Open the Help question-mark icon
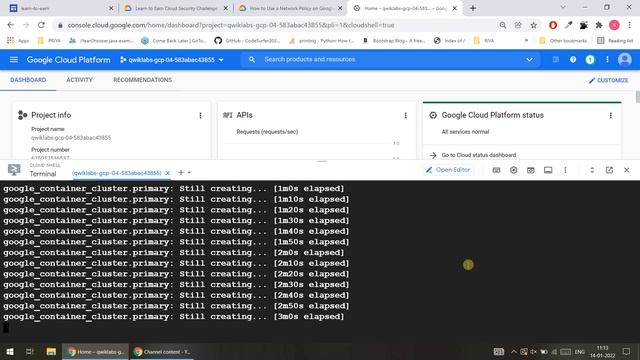The width and height of the screenshot is (640, 360). point(573,60)
